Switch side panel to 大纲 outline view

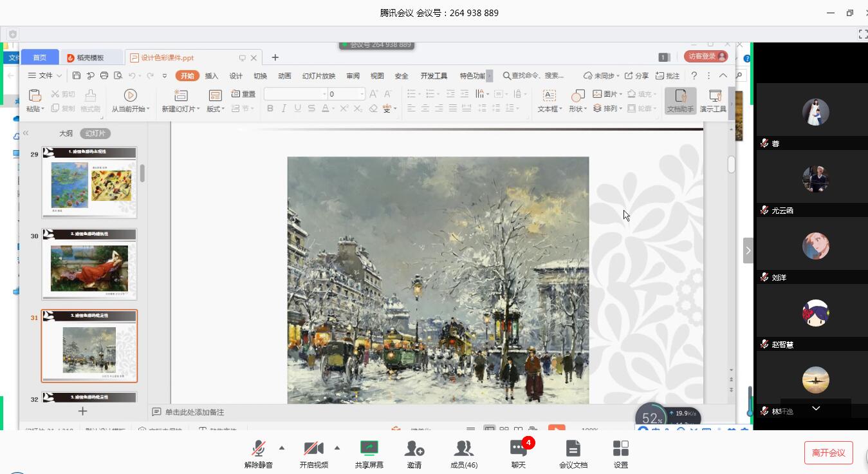tap(66, 133)
